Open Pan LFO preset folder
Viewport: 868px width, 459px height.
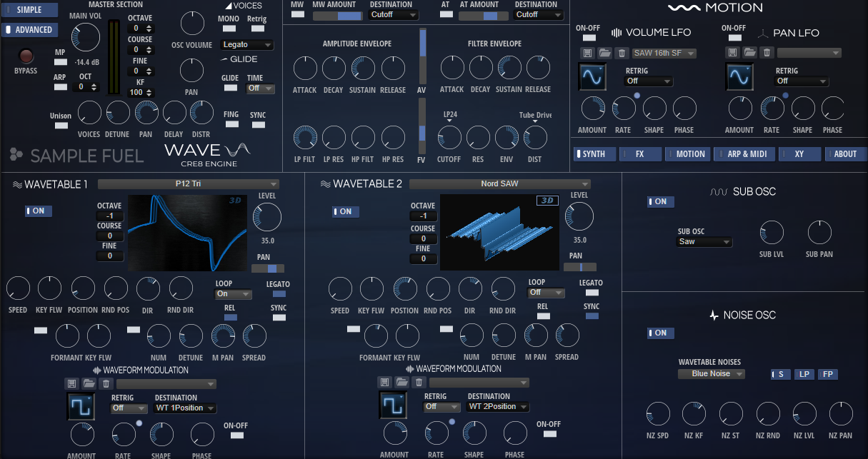coord(749,53)
